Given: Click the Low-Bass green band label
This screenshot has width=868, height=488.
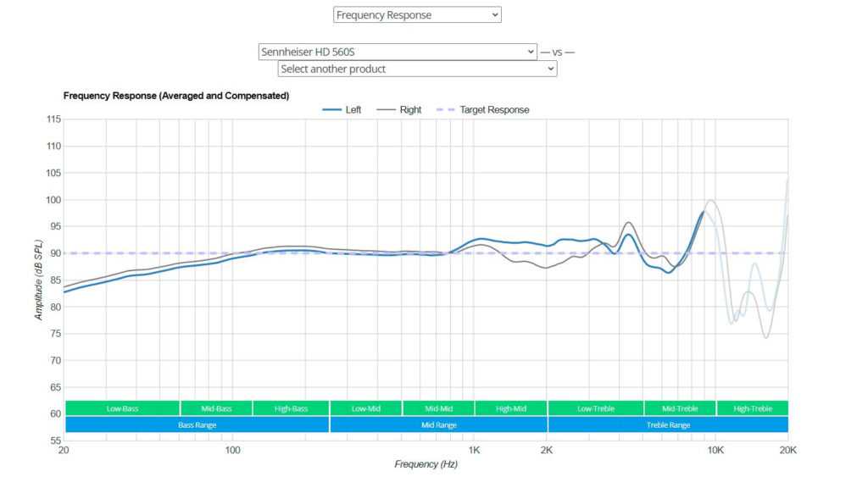Looking at the screenshot, I should click(122, 408).
